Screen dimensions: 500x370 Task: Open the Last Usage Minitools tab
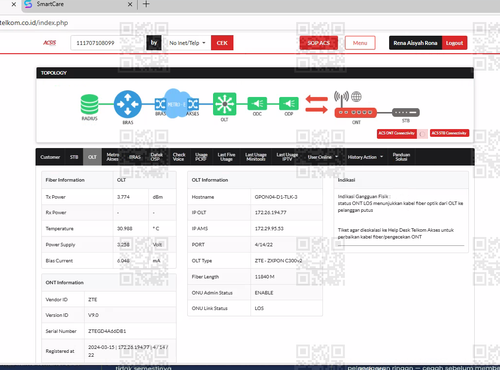point(256,157)
